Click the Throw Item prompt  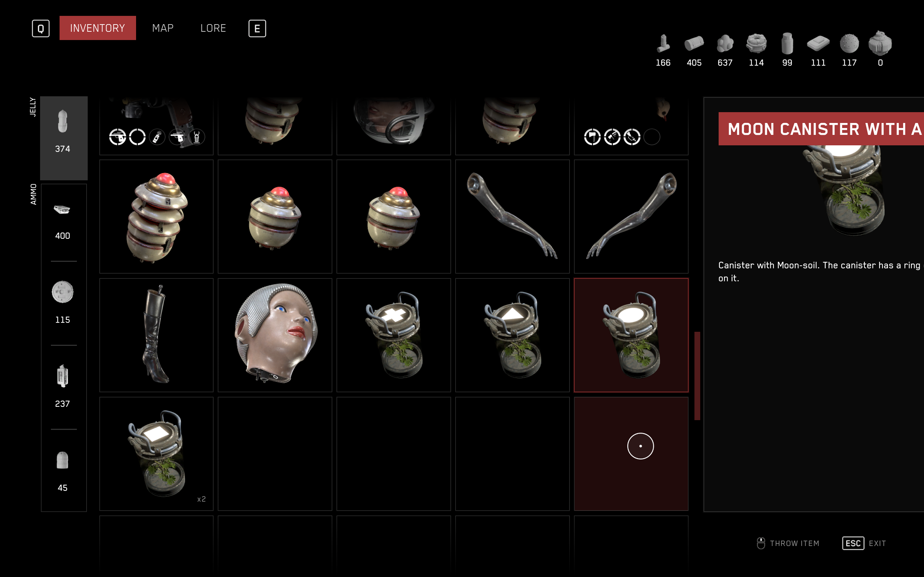click(x=788, y=543)
